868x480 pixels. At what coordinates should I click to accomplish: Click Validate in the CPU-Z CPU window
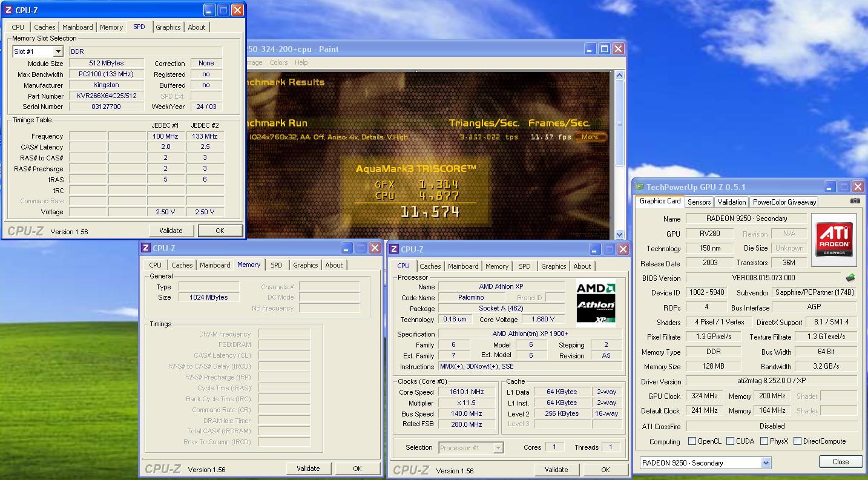tap(556, 470)
